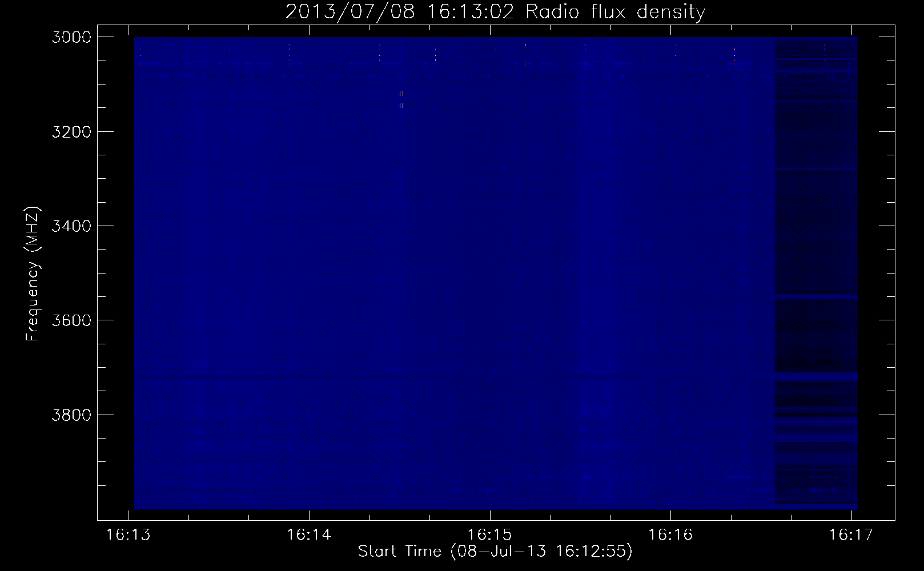Click the bright band near 3550 MHz in dark region
This screenshot has width=924, height=571.
click(x=815, y=297)
